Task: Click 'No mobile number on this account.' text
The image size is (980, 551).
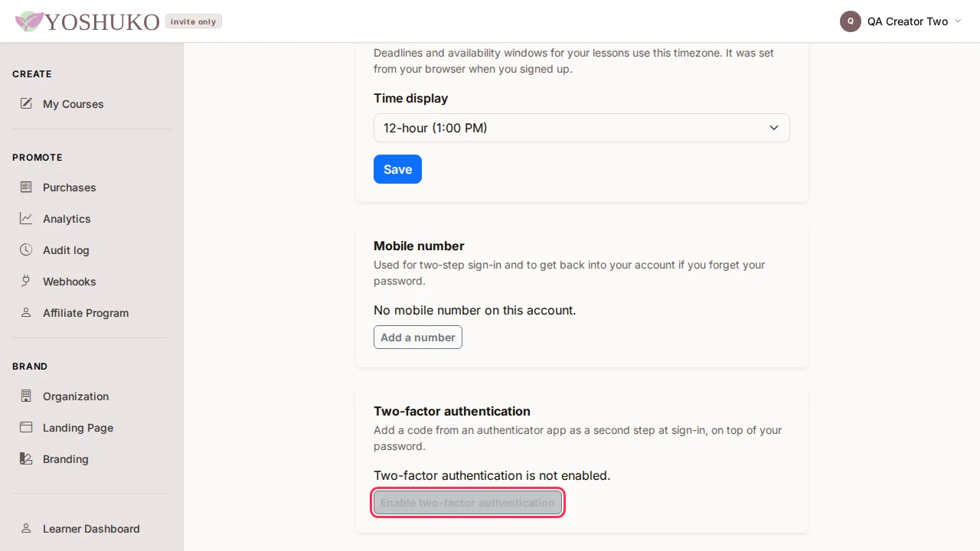Action: [x=475, y=310]
